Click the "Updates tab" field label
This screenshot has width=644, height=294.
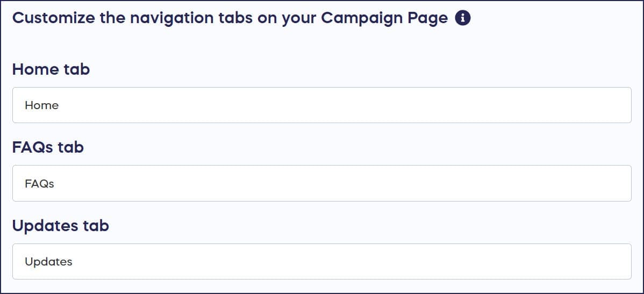60,225
